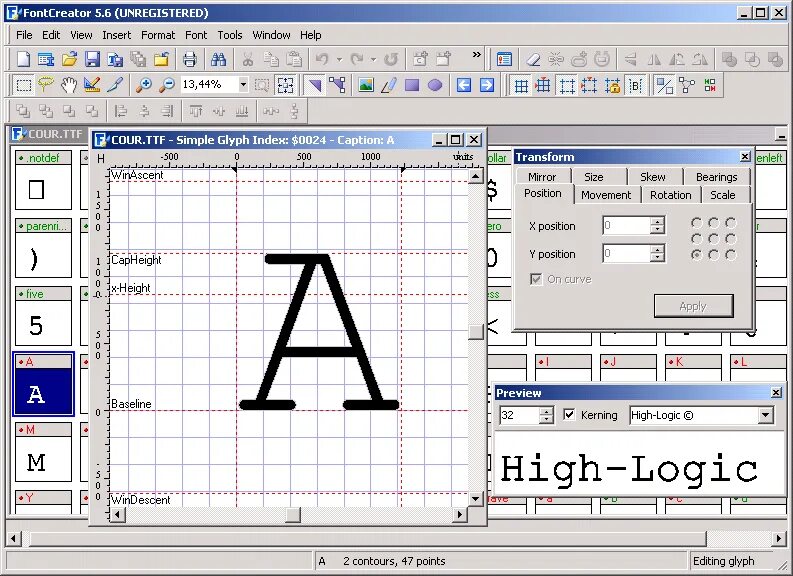Close the Transform panel
The height and width of the screenshot is (576, 793).
coord(744,157)
